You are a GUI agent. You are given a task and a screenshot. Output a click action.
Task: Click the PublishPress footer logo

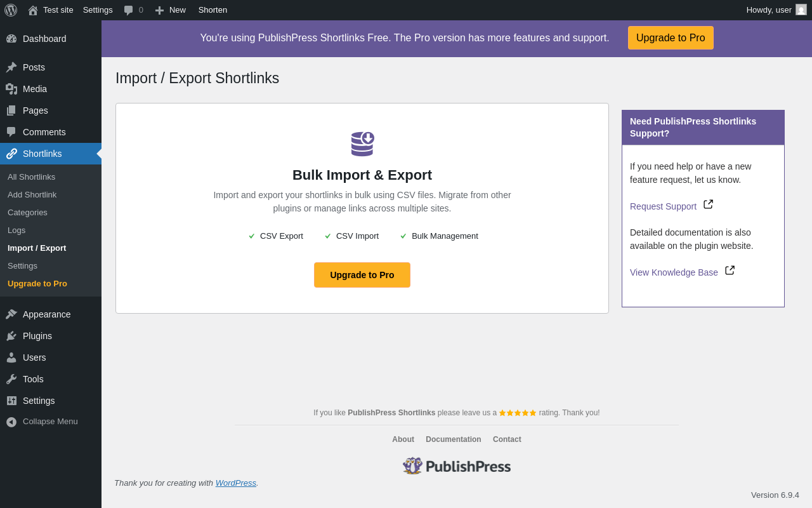(457, 466)
